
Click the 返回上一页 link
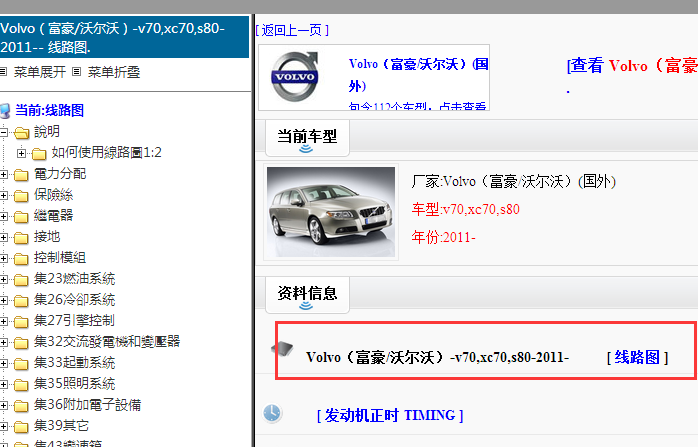pyautogui.click(x=292, y=30)
